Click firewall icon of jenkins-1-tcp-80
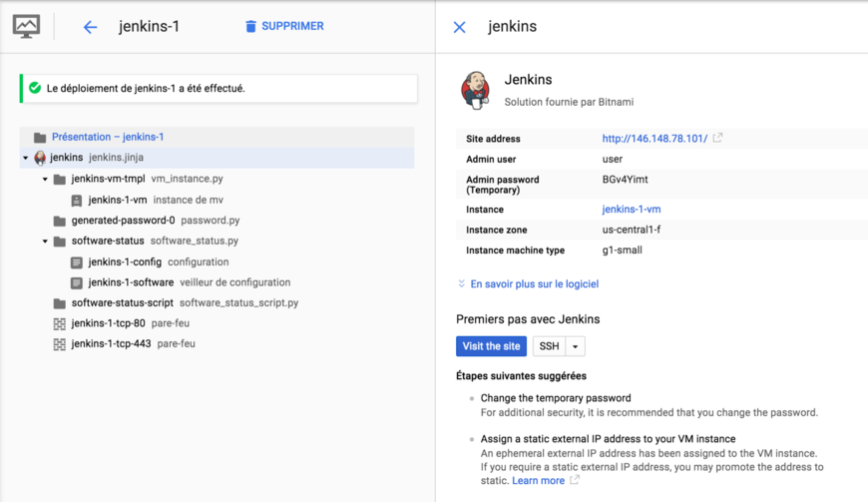The image size is (868, 502). (59, 323)
